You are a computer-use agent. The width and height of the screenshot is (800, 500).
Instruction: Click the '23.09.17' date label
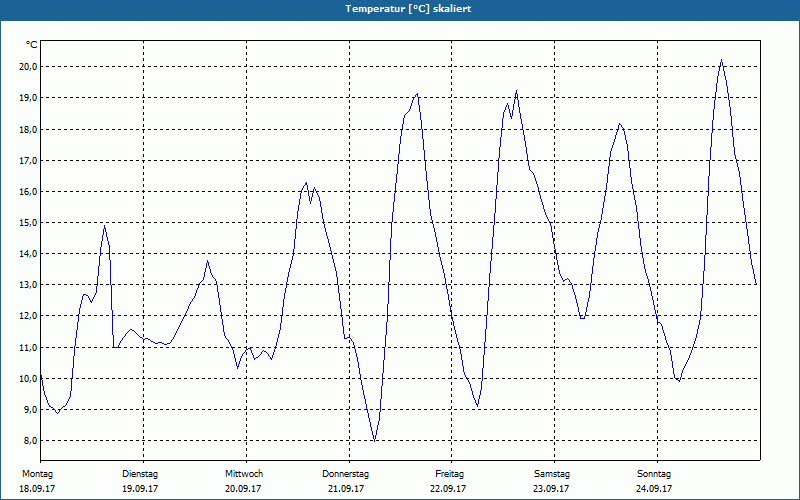pyautogui.click(x=551, y=489)
